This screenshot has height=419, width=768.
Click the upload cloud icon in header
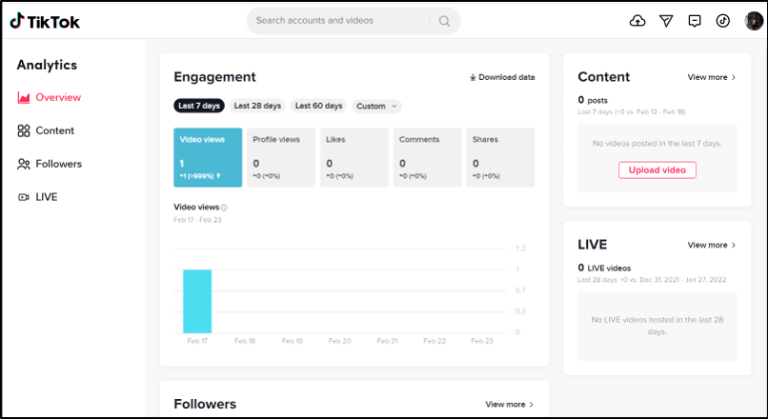coord(638,21)
